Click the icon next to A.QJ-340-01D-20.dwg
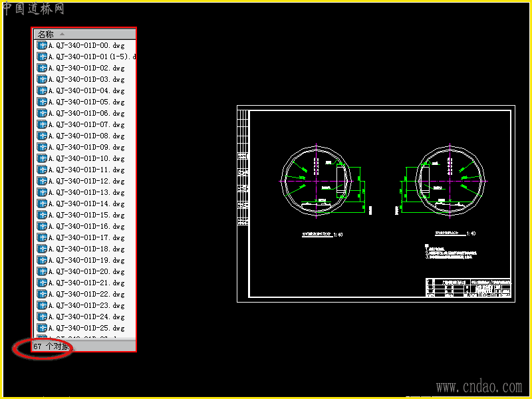532x399 pixels. 42,271
